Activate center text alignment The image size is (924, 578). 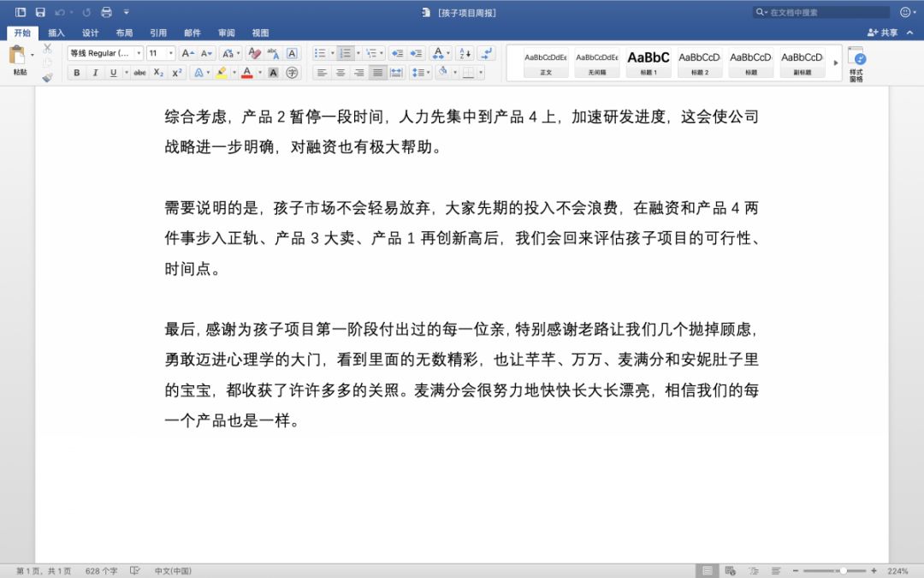341,71
